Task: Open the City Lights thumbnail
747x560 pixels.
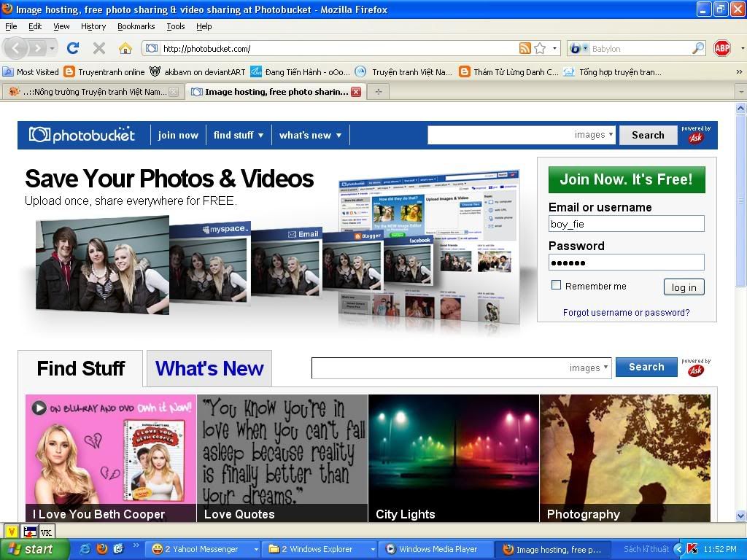Action: click(x=454, y=458)
